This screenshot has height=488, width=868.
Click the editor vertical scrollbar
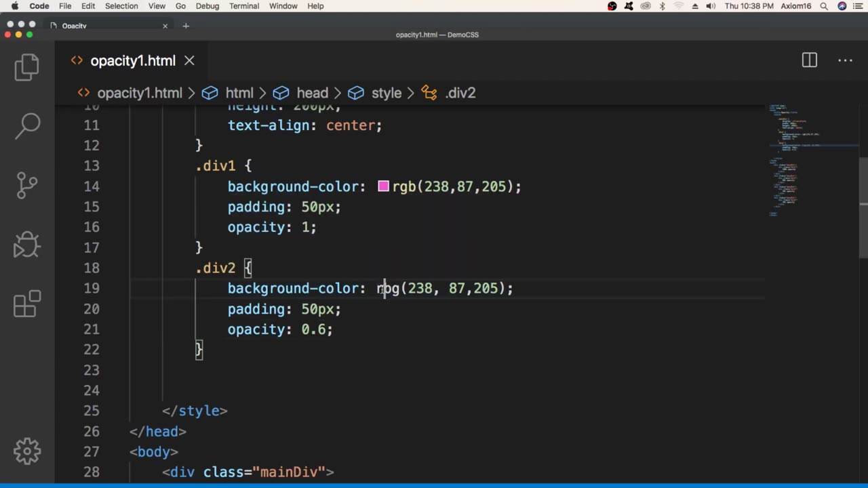863,207
